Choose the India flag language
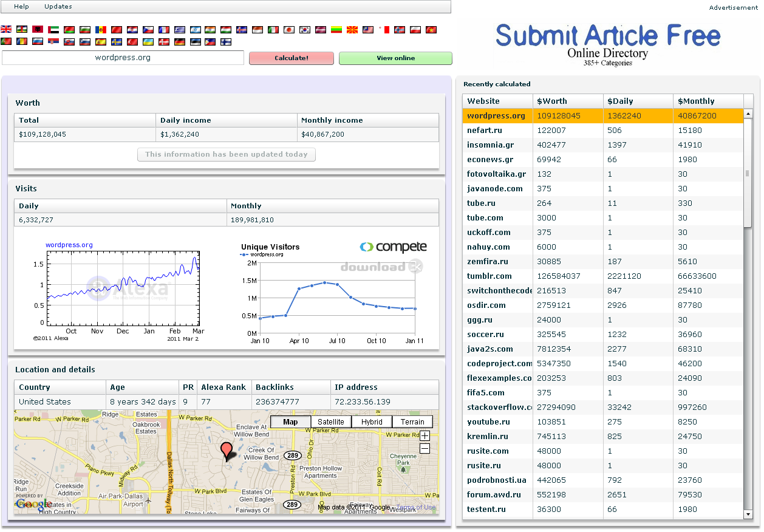Viewport: 764px width, 532px height. (x=211, y=29)
